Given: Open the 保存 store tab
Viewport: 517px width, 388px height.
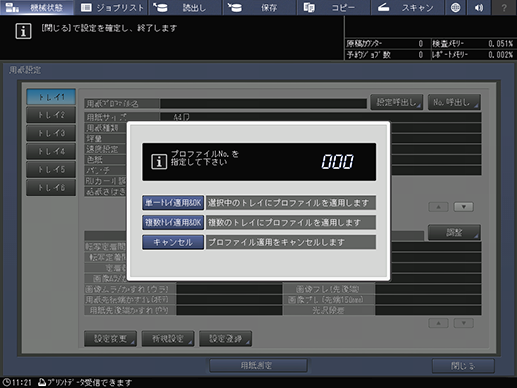Looking at the screenshot, I should click(x=259, y=7).
